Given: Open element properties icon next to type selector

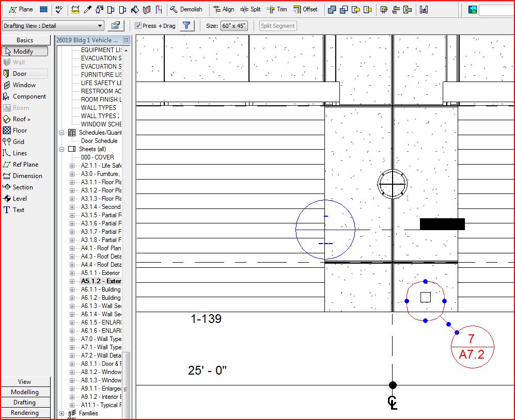Looking at the screenshot, I should (x=116, y=26).
